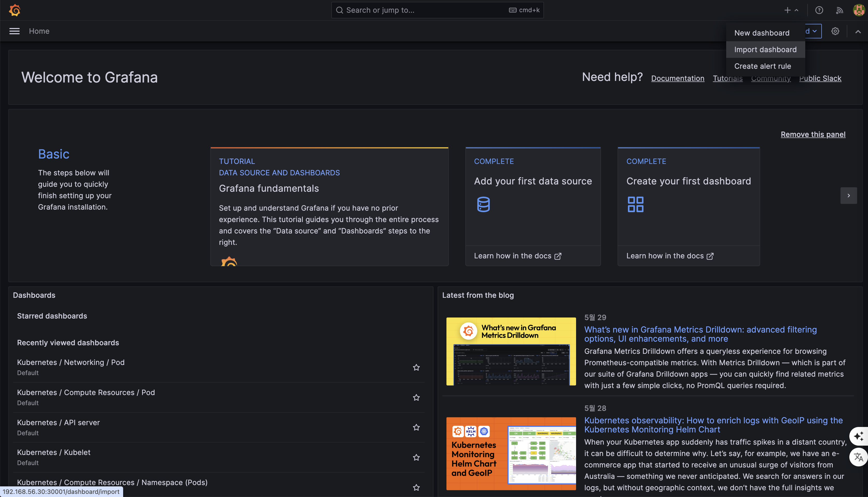Click the database data source icon
Image resolution: width=868 pixels, height=497 pixels.
coord(483,204)
